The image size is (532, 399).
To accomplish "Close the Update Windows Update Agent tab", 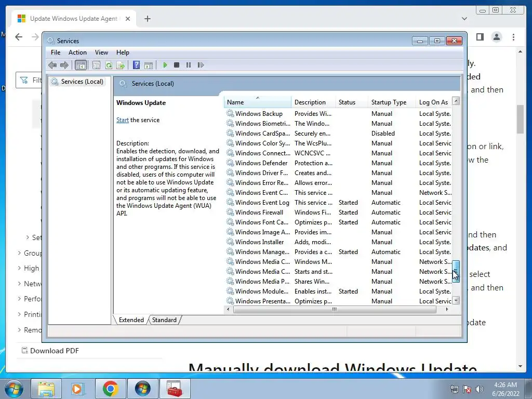I will point(128,19).
